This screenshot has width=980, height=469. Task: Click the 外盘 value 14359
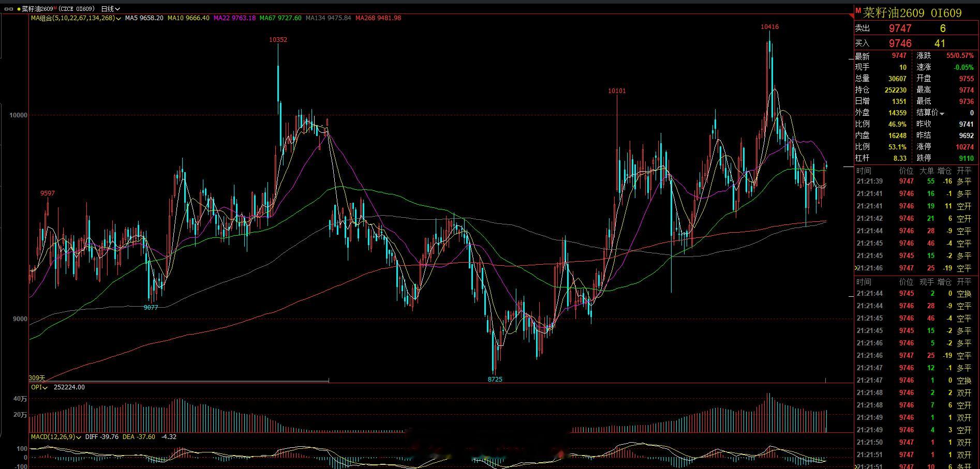(897, 113)
